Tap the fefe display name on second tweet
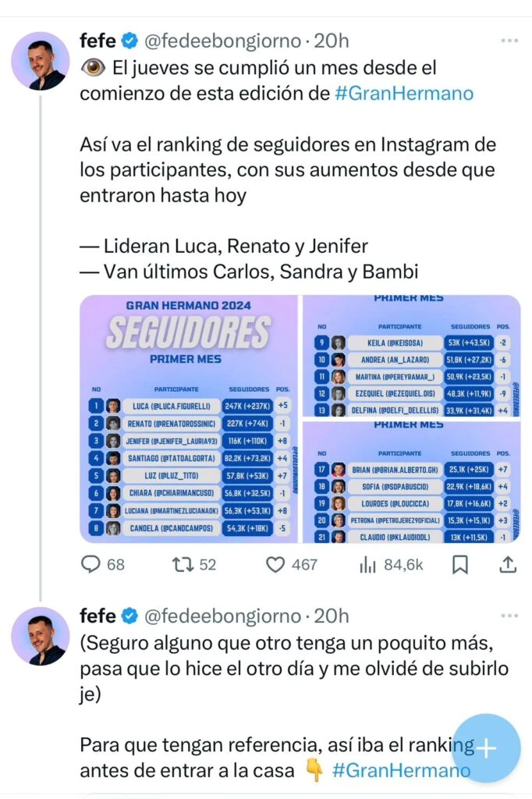The image size is (532, 799). click(98, 616)
